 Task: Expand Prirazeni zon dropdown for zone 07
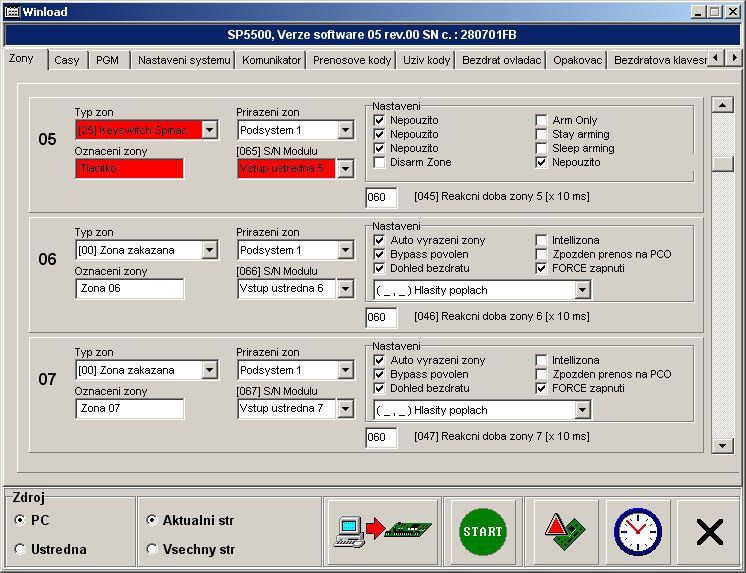click(345, 370)
